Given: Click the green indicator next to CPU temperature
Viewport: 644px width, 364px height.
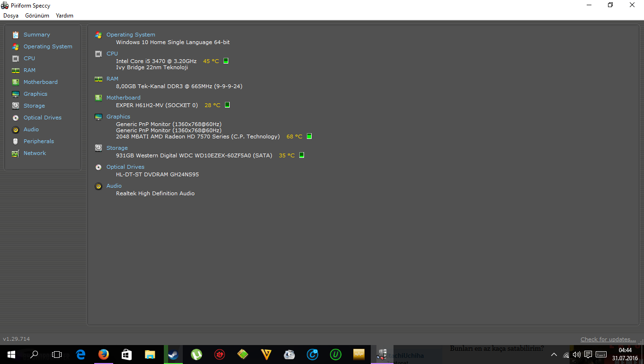Looking at the screenshot, I should pos(226,61).
